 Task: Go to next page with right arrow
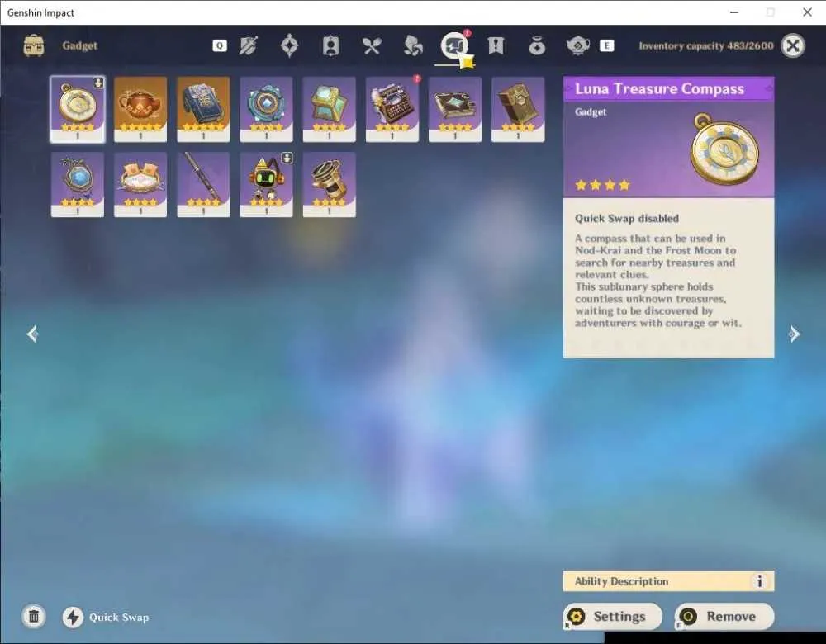[794, 334]
